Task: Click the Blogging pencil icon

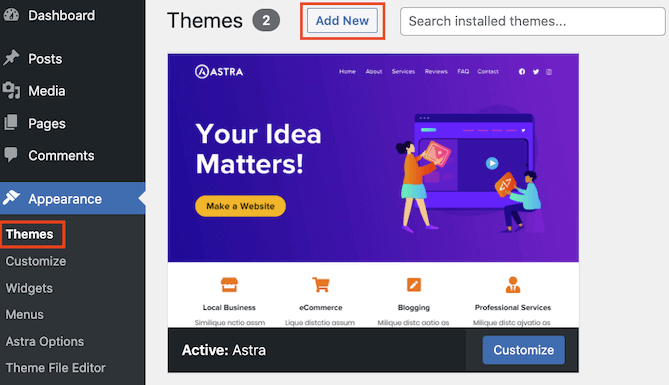Action: [x=414, y=285]
